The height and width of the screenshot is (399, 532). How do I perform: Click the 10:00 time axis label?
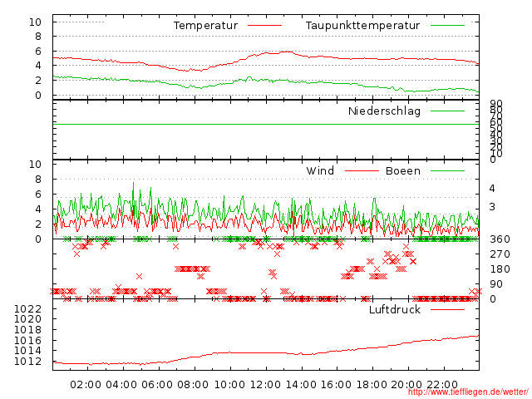pos(229,385)
